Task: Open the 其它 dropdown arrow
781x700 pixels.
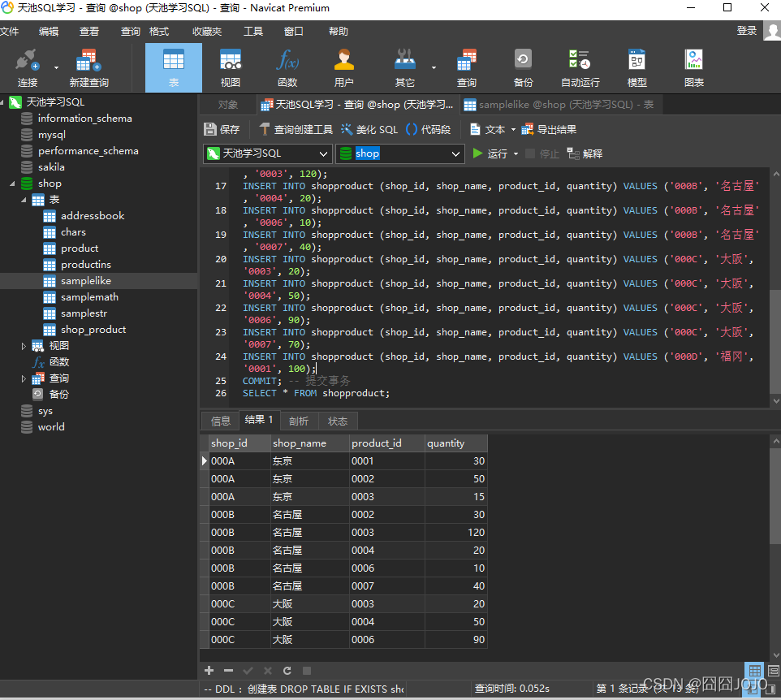Action: pos(434,67)
